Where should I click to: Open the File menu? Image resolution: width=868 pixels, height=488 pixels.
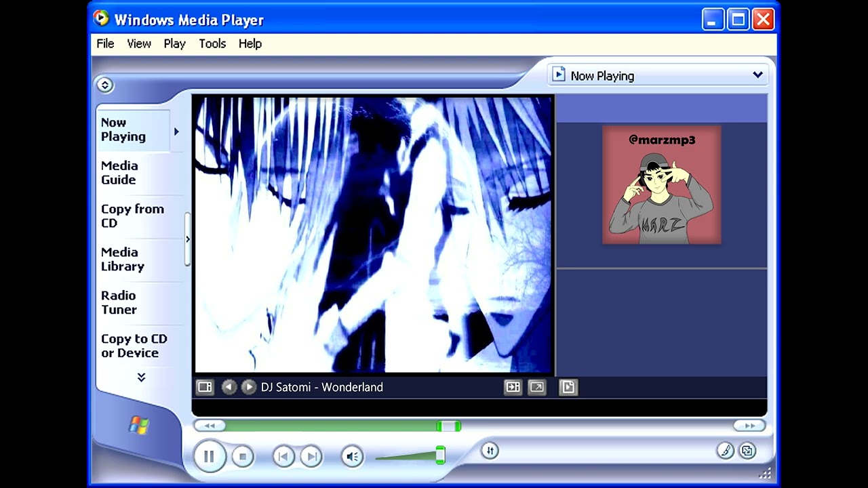tap(105, 43)
